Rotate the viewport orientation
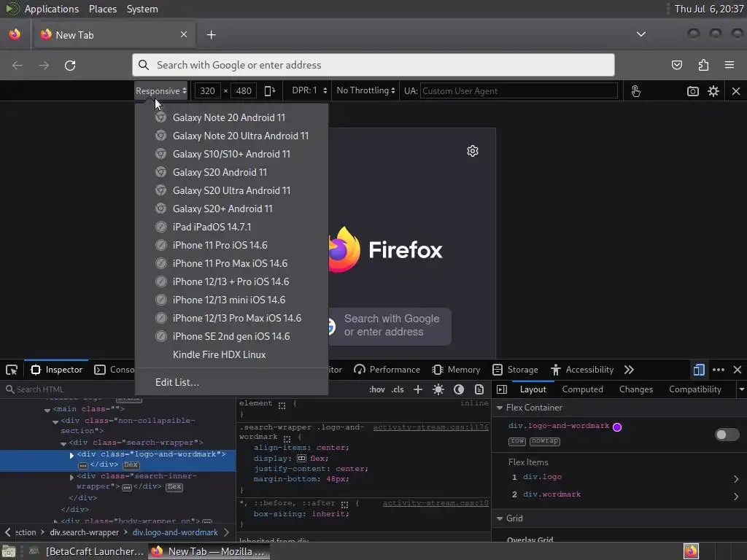Image resolution: width=747 pixels, height=560 pixels. click(x=270, y=91)
